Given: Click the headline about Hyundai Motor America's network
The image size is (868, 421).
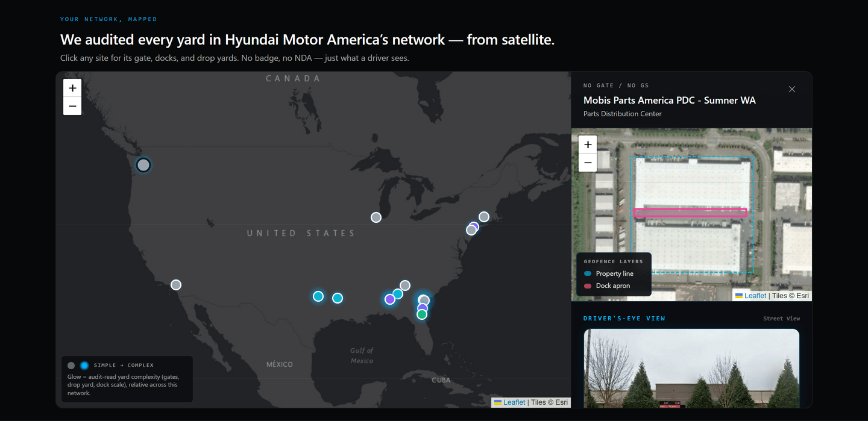Looking at the screenshot, I should point(307,40).
